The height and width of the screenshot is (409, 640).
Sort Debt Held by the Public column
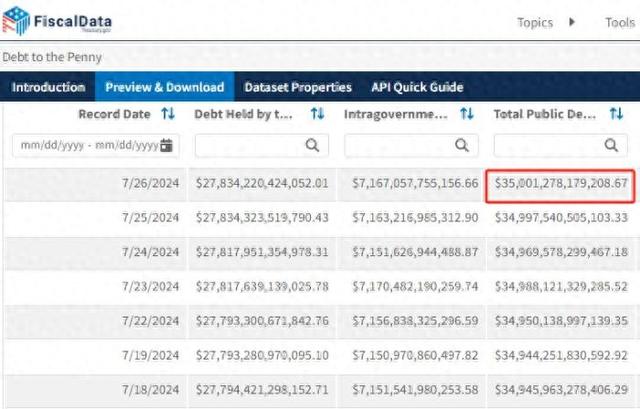pyautogui.click(x=317, y=113)
